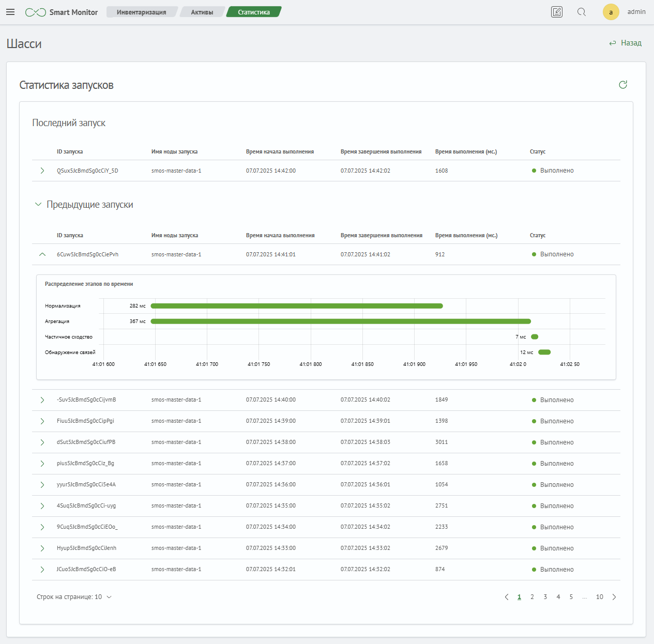Collapse launch row 6Cuw5JcBmdSg0cCiePvh

[42, 254]
